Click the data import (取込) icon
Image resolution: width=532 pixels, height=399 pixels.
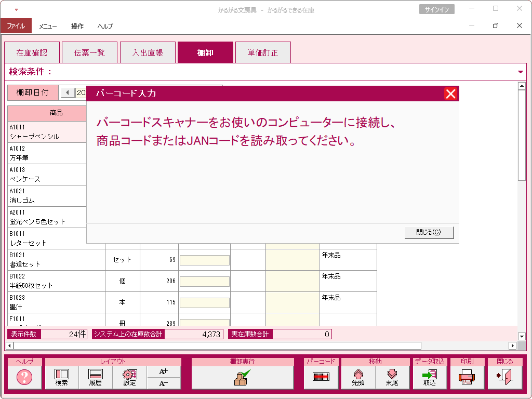pos(429,377)
